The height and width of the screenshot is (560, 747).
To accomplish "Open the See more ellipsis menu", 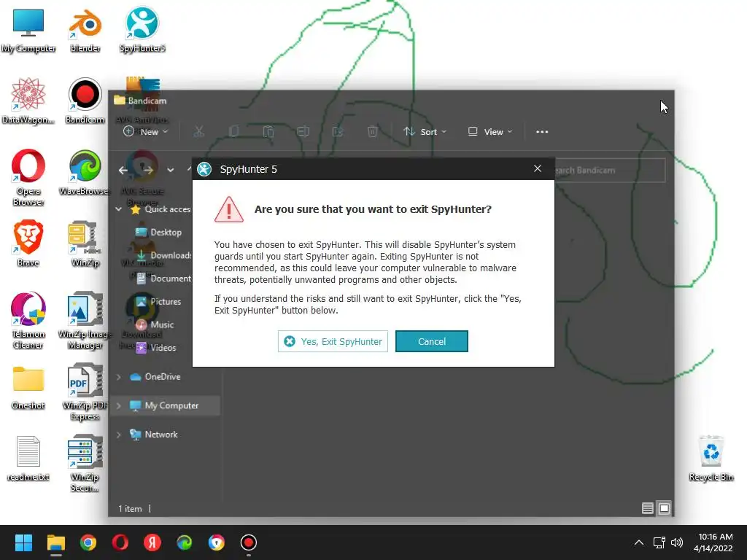I will coord(542,131).
